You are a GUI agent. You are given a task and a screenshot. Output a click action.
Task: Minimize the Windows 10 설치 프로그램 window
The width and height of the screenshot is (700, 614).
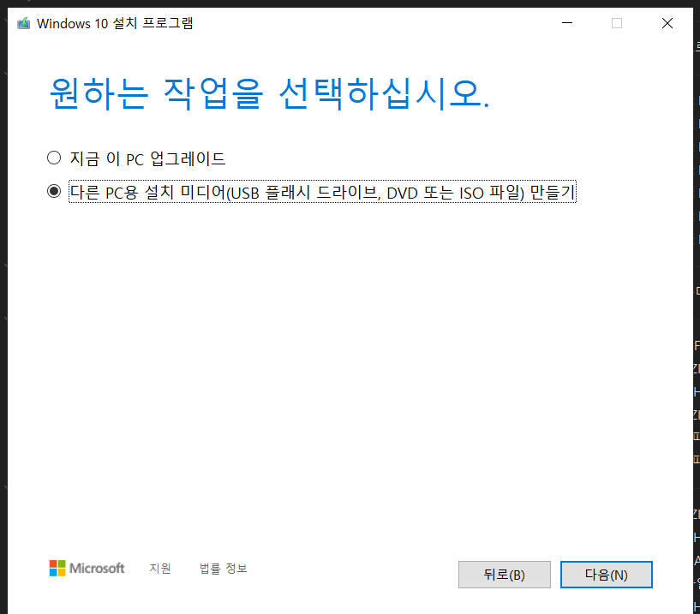click(x=567, y=23)
